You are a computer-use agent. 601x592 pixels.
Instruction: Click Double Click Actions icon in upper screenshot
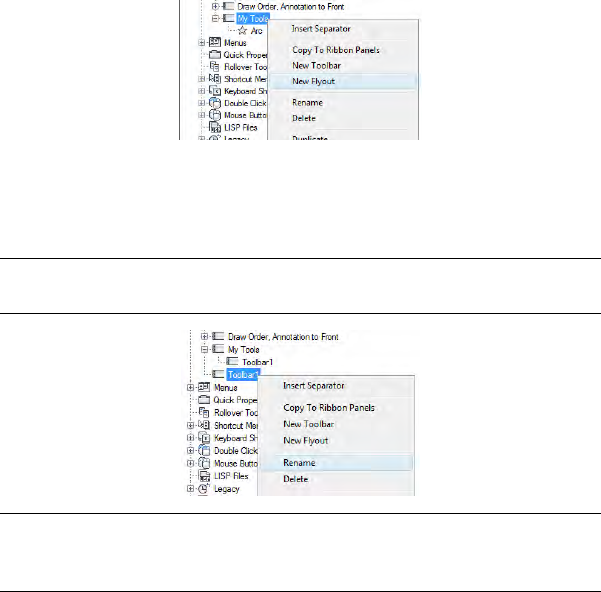[215, 103]
